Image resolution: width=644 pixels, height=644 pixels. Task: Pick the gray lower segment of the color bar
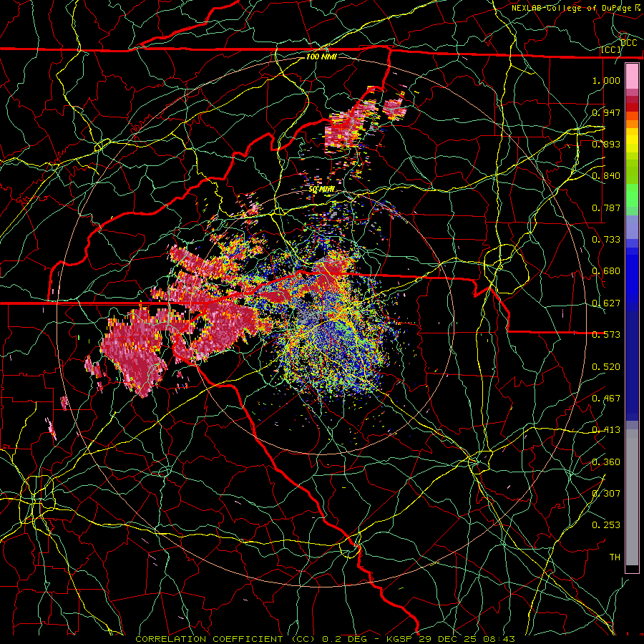[x=632, y=497]
